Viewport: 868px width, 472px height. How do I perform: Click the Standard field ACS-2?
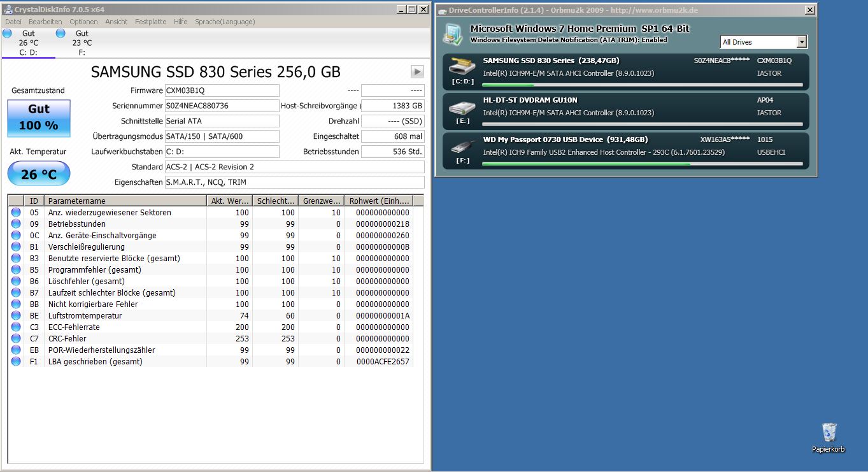(x=294, y=167)
